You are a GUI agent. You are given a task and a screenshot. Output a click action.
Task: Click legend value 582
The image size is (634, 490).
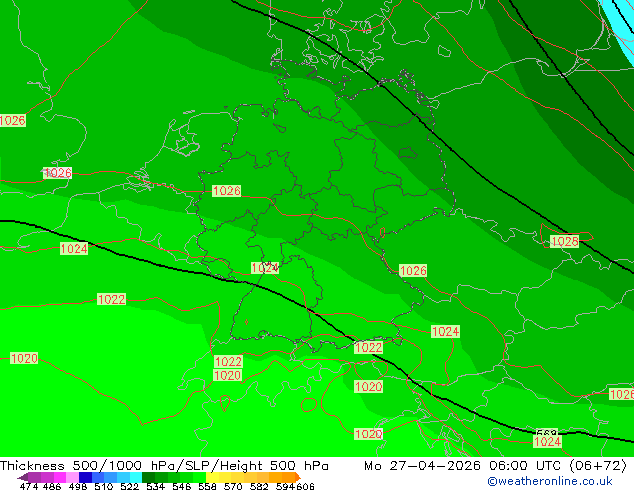(x=259, y=486)
